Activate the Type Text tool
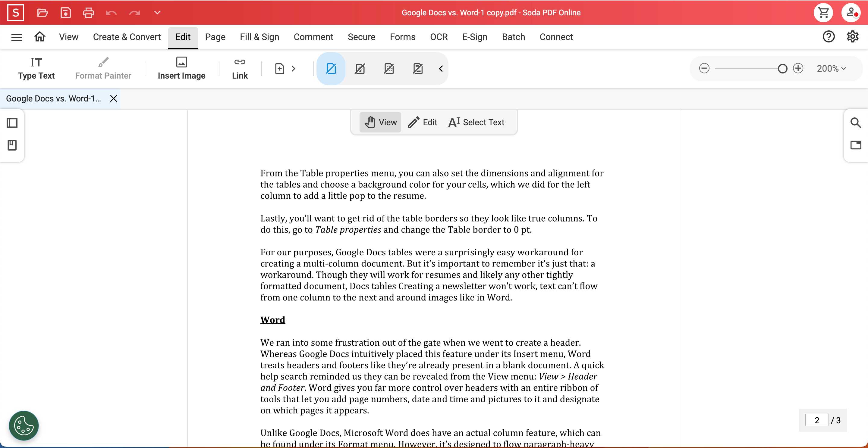Viewport: 868px width, 448px height. pyautogui.click(x=36, y=69)
